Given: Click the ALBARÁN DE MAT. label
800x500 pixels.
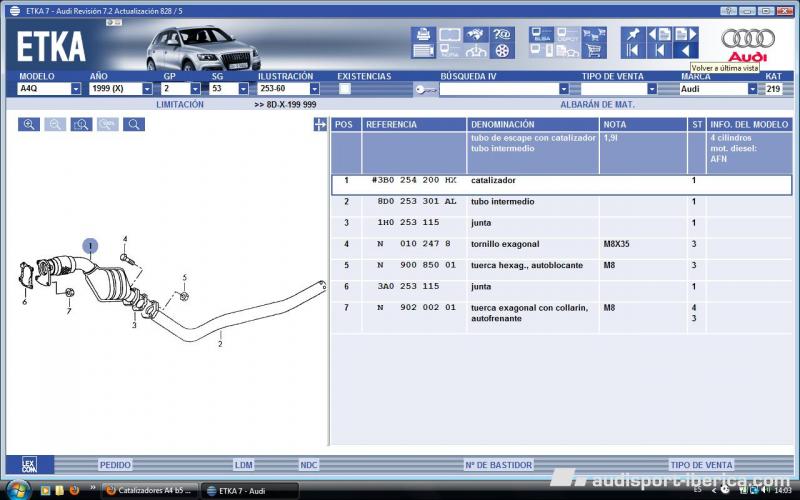Looking at the screenshot, I should pyautogui.click(x=597, y=104).
